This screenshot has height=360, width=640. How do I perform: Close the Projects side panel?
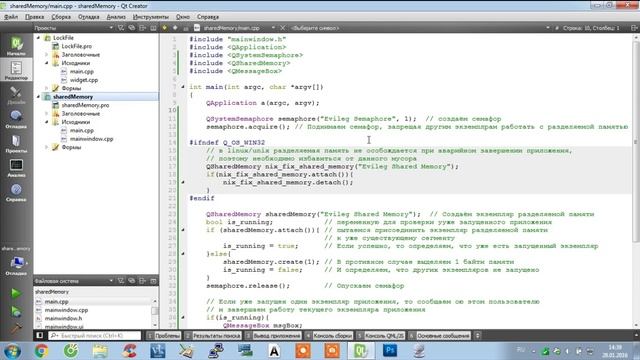153,28
